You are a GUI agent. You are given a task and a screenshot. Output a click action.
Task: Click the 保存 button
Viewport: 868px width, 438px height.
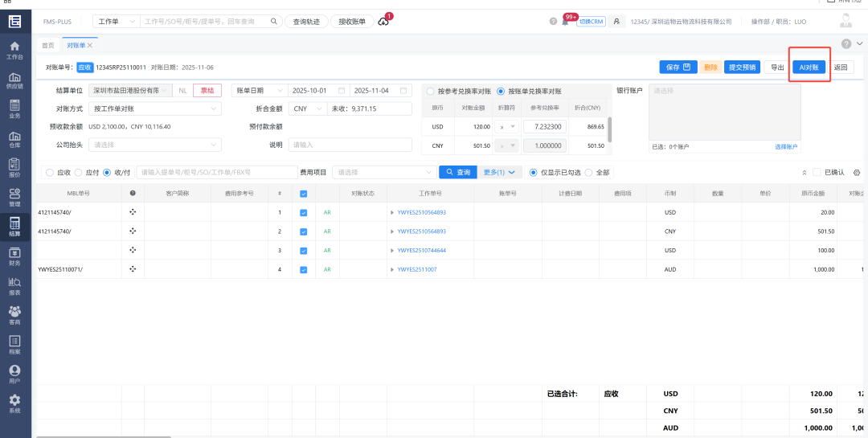(x=678, y=67)
